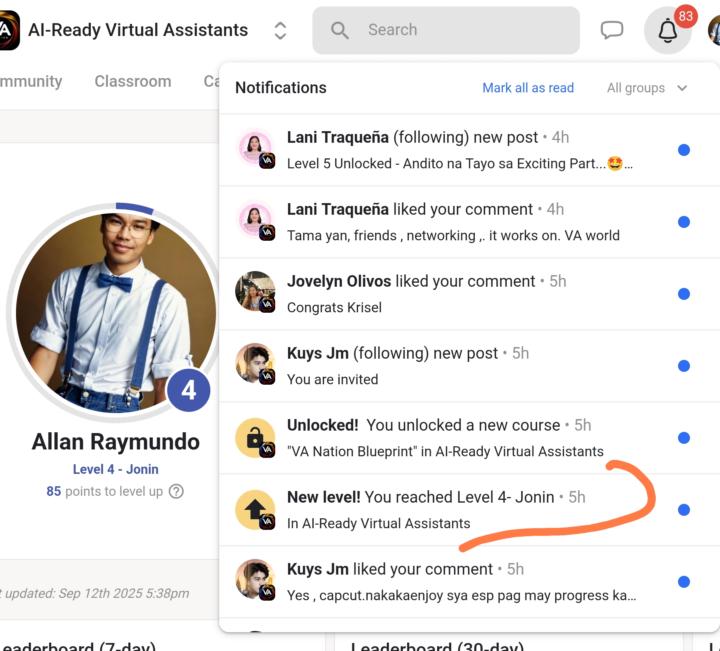Expand the All groups filter dropdown
The height and width of the screenshot is (651, 720).
647,88
